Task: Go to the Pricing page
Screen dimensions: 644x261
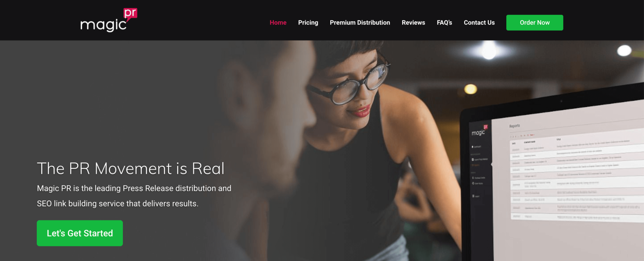Action: (x=308, y=23)
